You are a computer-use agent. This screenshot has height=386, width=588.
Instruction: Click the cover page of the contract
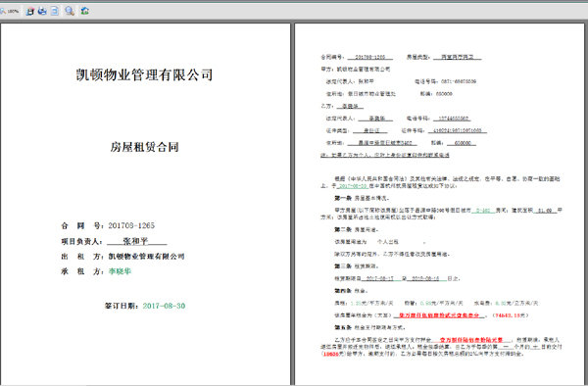[145, 204]
